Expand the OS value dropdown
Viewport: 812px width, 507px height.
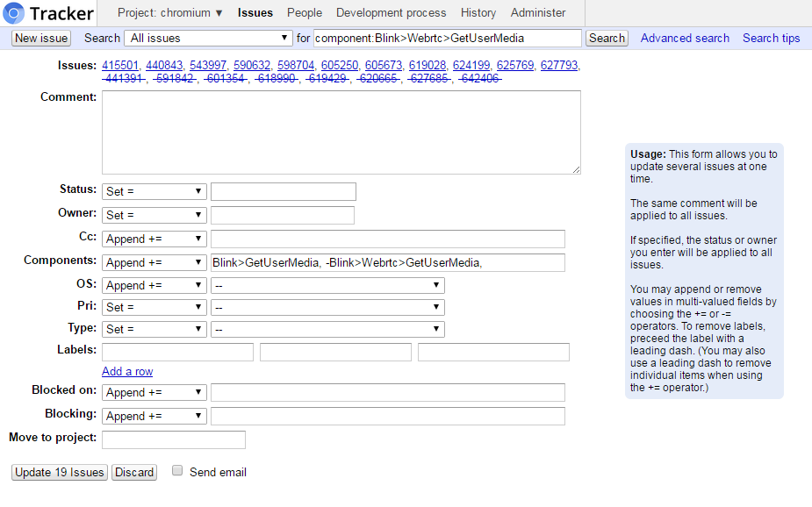coord(327,285)
